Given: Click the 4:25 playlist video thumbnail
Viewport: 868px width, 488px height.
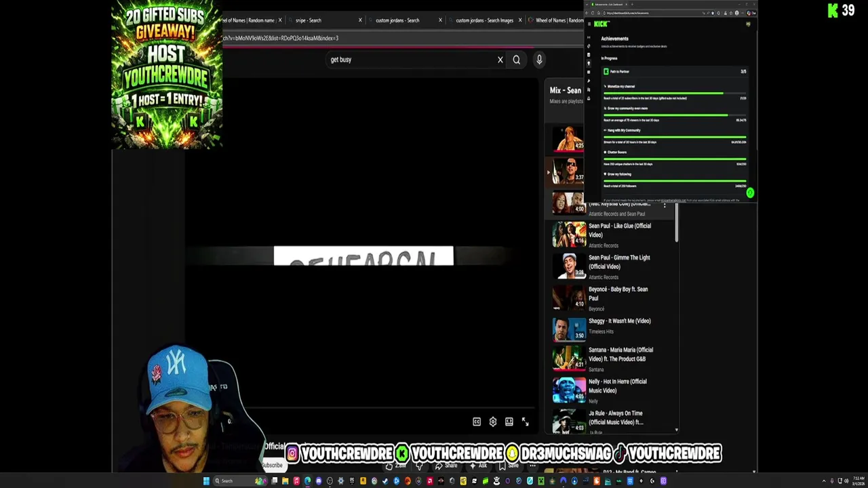Looking at the screenshot, I should point(568,138).
